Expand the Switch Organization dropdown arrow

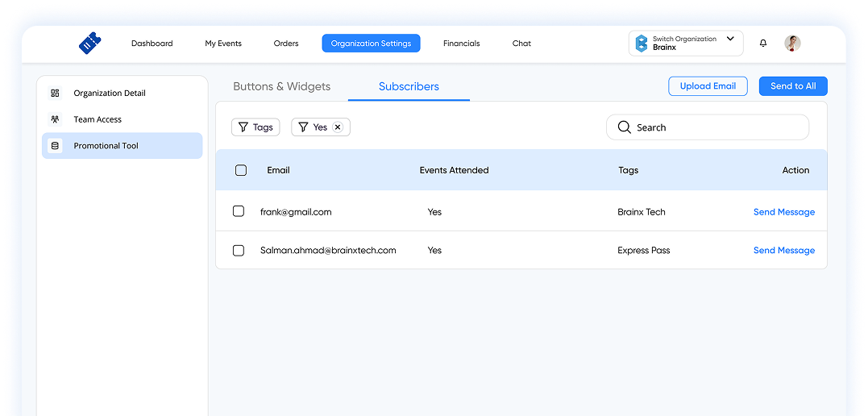tap(730, 39)
